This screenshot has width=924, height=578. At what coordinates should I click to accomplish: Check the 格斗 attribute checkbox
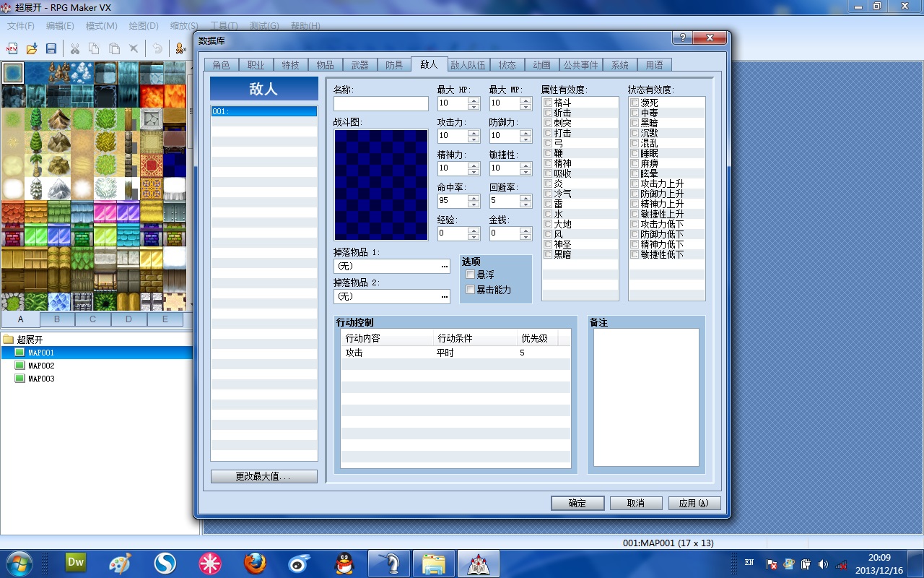(548, 103)
